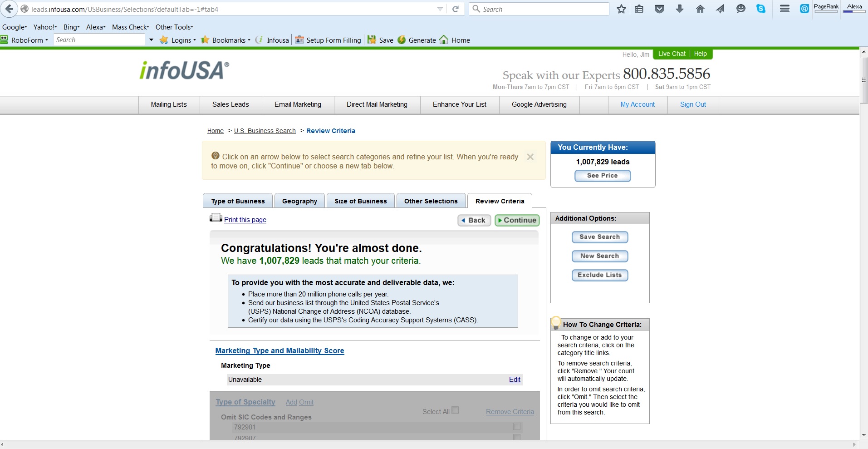Click the RoboForm Generate password icon
This screenshot has height=449, width=868.
click(x=402, y=40)
